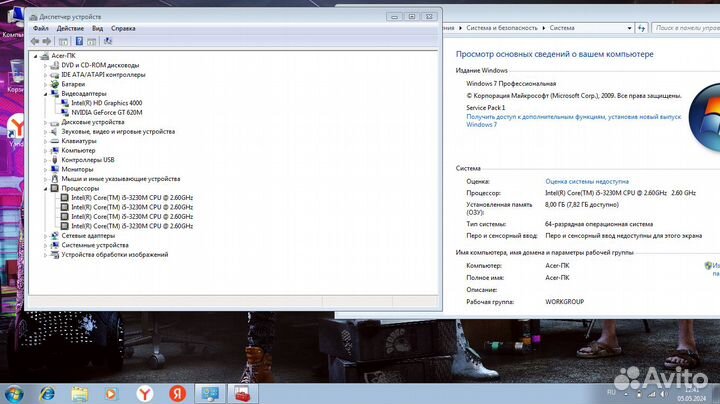720x404 pixels.
Task: Open the Справка menu
Action: click(123, 28)
